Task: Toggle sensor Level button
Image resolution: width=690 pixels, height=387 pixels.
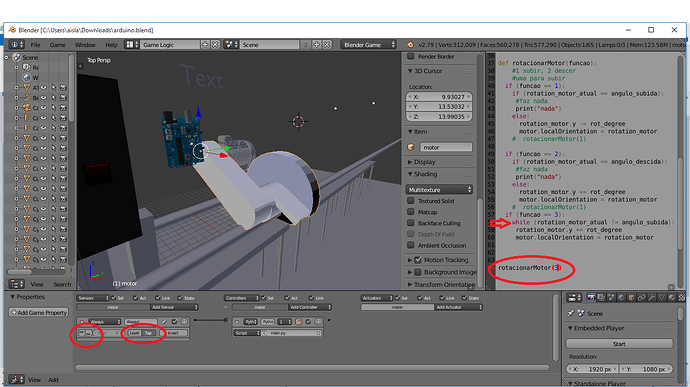Action: coord(134,333)
